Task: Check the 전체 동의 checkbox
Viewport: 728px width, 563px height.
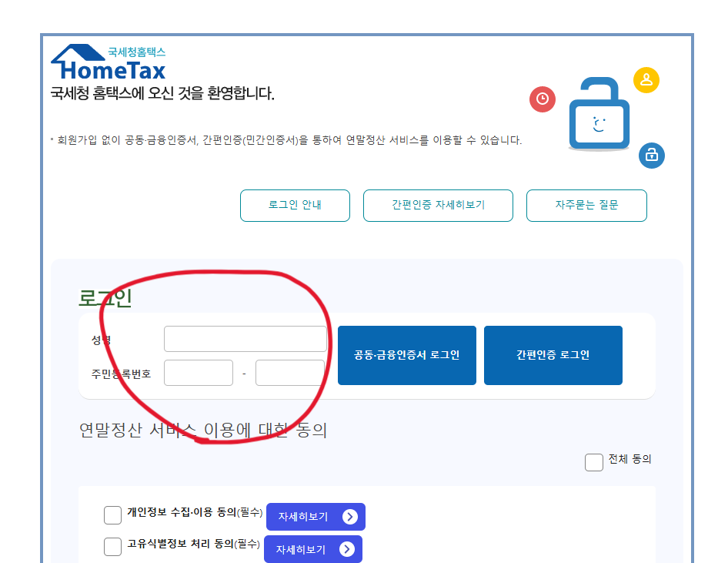Action: [x=593, y=462]
